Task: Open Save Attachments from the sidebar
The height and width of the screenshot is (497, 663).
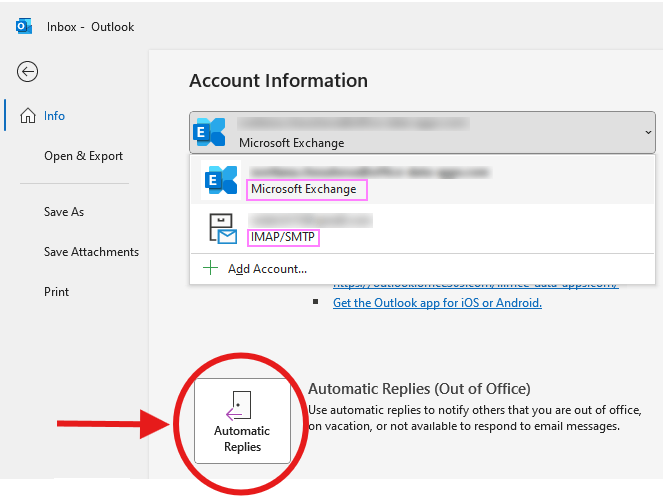Action: click(x=91, y=252)
